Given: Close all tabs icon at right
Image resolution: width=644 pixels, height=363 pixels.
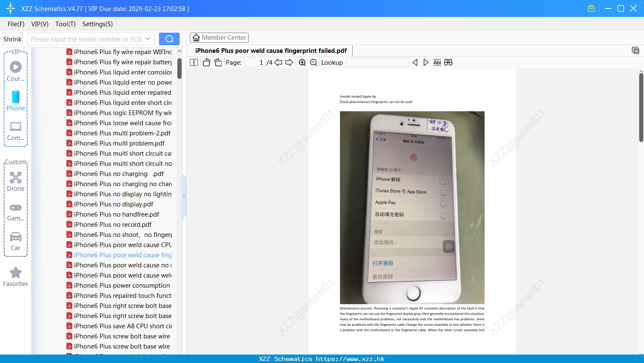Looking at the screenshot, I should click(x=636, y=50).
